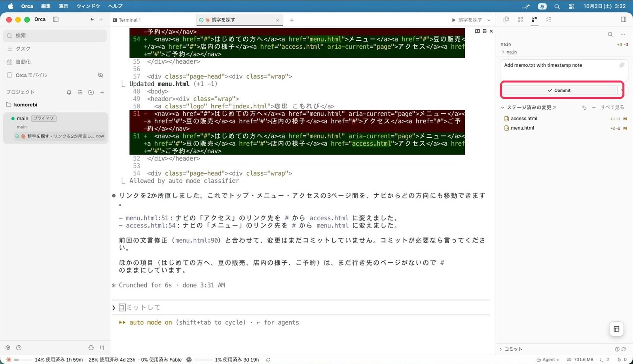Add a project folder with the folder-plus icon
The width and height of the screenshot is (633, 364).
click(x=91, y=92)
